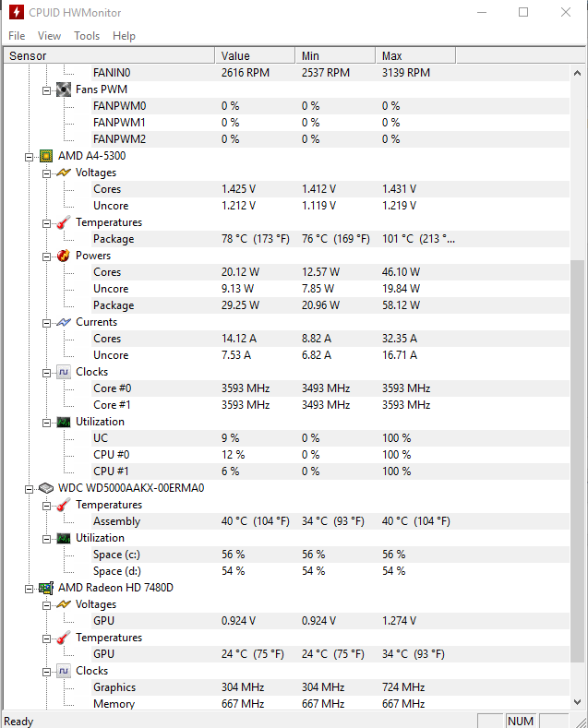Collapse the AMD A4-5300 tree node
The width and height of the screenshot is (588, 728).
pyautogui.click(x=30, y=156)
